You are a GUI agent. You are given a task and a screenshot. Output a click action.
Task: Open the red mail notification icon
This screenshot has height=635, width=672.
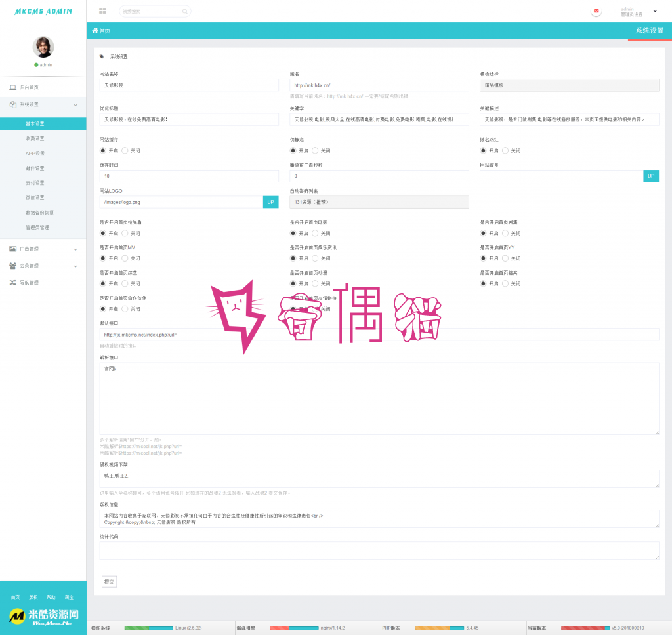click(596, 11)
